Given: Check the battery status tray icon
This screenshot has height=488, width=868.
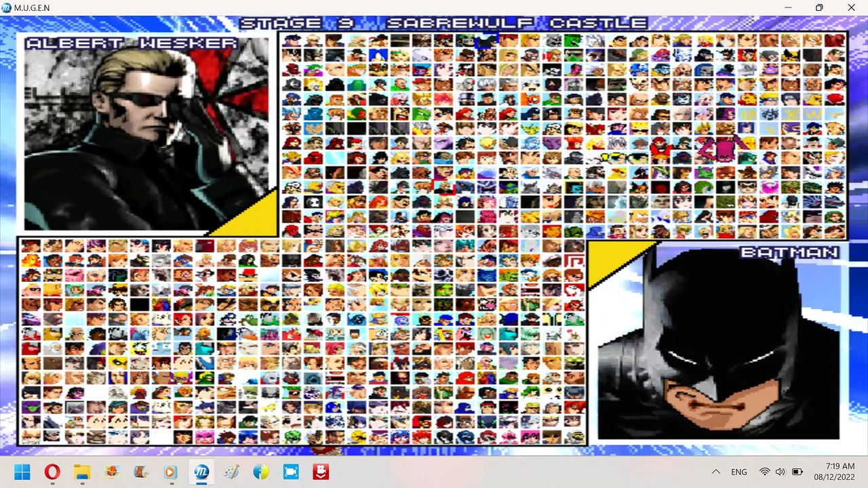Looking at the screenshot, I should click(x=797, y=472).
